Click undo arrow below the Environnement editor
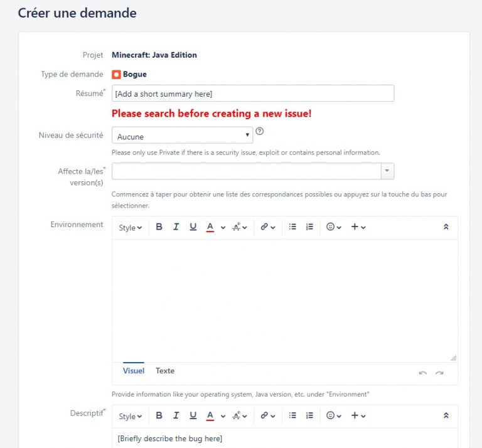This screenshot has width=482, height=448. click(423, 373)
